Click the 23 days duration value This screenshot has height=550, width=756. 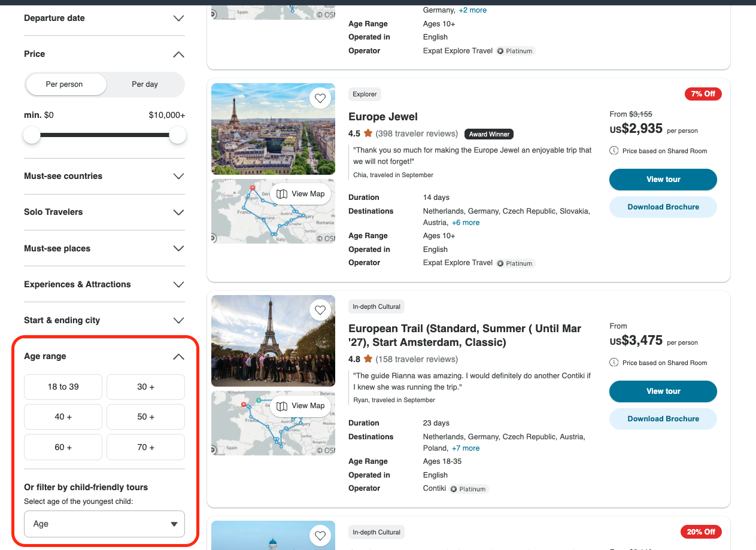[x=436, y=423]
